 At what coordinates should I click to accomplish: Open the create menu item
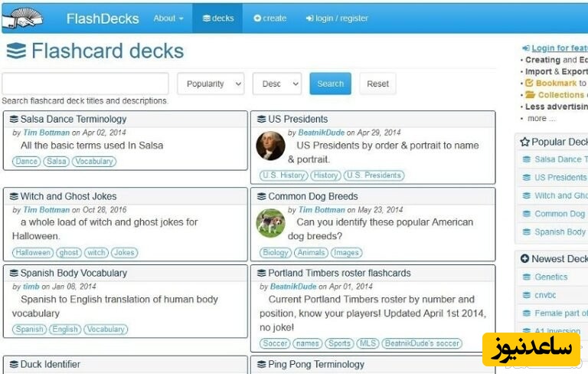(270, 18)
